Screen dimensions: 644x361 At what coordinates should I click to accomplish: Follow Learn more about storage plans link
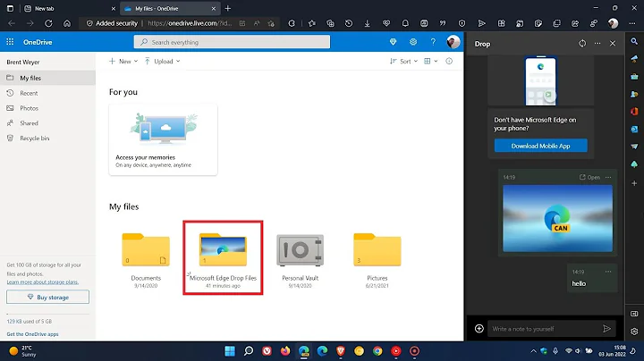tap(43, 282)
